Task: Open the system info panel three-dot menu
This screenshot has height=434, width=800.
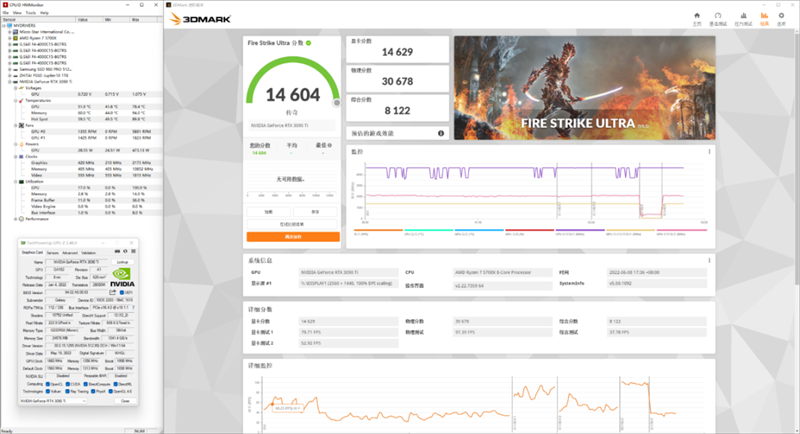Action: point(709,260)
